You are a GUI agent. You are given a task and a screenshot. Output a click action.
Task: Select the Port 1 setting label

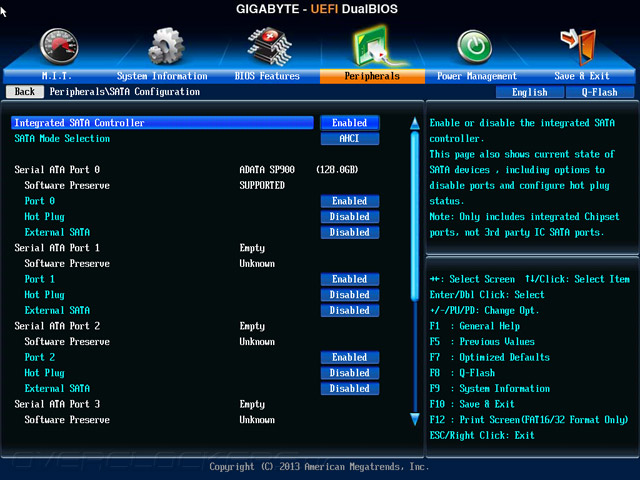point(40,279)
